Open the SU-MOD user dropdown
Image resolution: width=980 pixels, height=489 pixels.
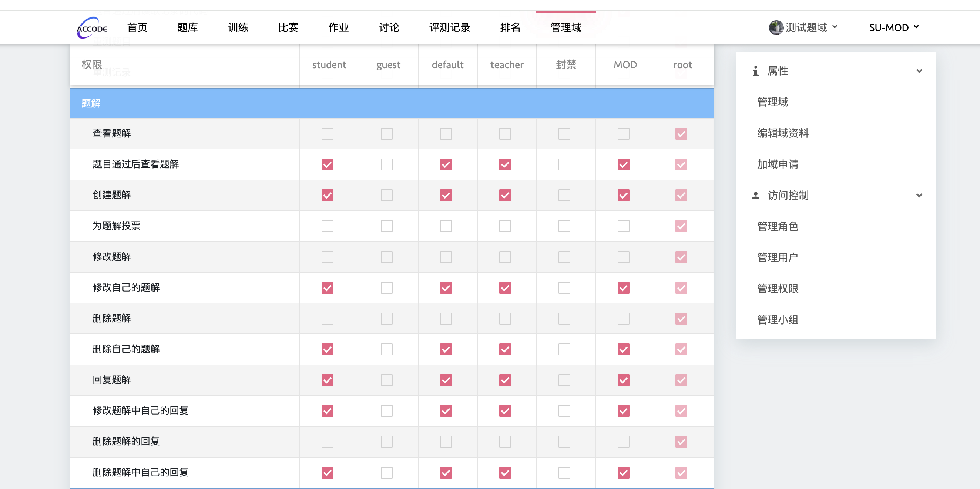[894, 27]
